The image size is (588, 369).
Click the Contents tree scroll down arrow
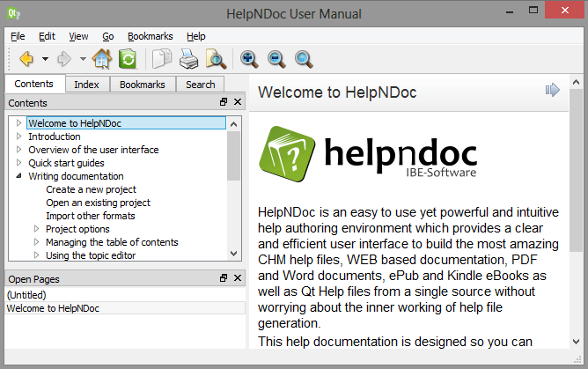233,254
